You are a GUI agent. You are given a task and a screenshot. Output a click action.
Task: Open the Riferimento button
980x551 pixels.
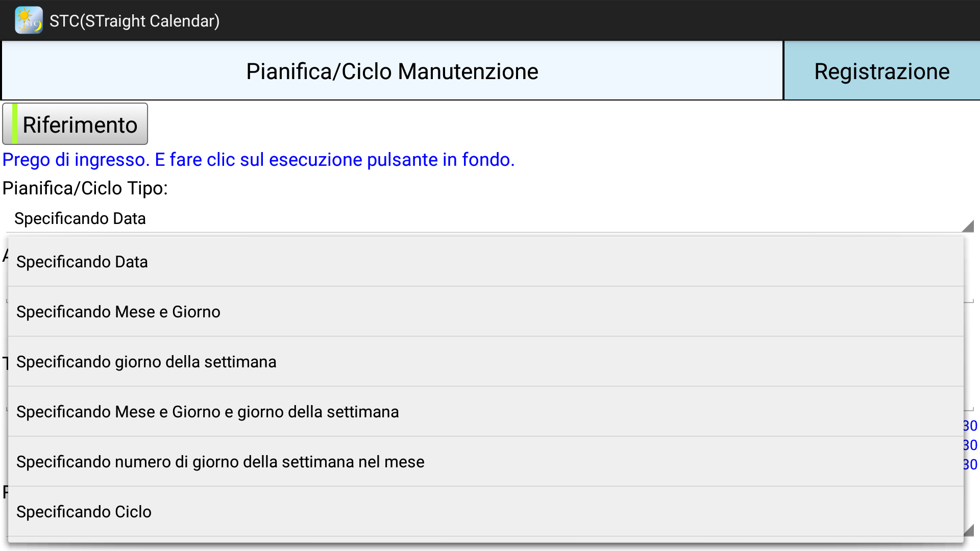80,124
